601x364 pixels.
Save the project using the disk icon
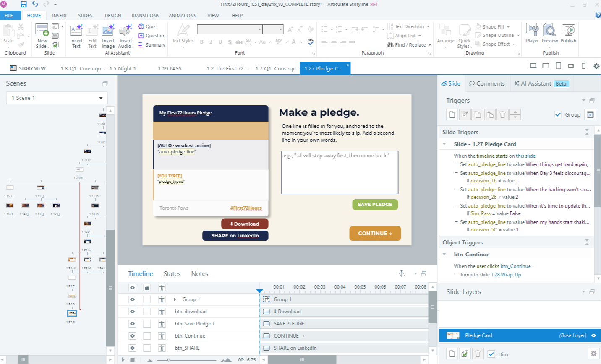point(24,4)
